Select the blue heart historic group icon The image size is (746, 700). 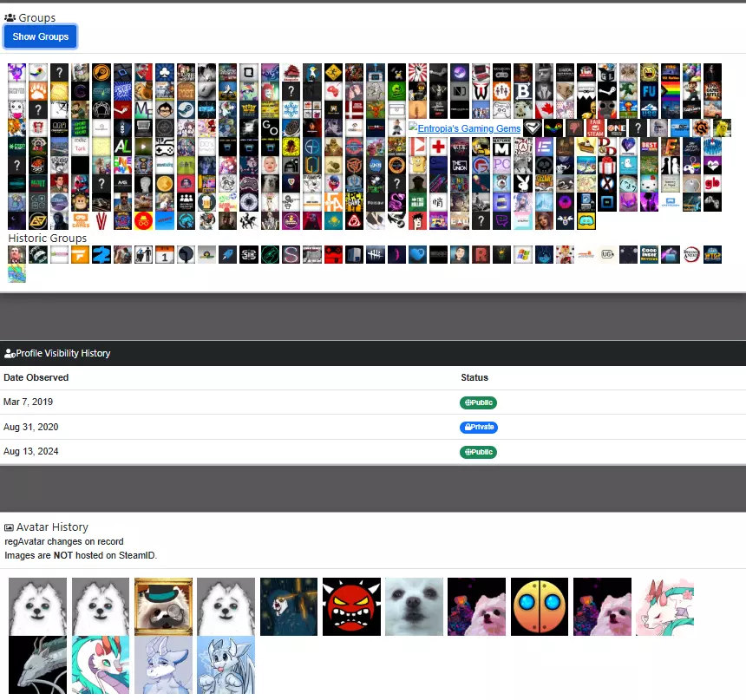click(417, 255)
